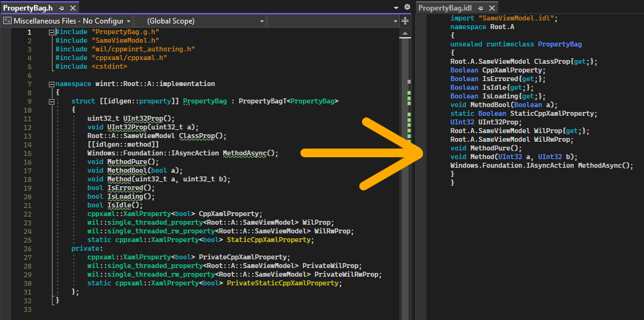This screenshot has height=320, width=644.
Task: Collapse the namespace block on line 7
Action: (x=51, y=84)
